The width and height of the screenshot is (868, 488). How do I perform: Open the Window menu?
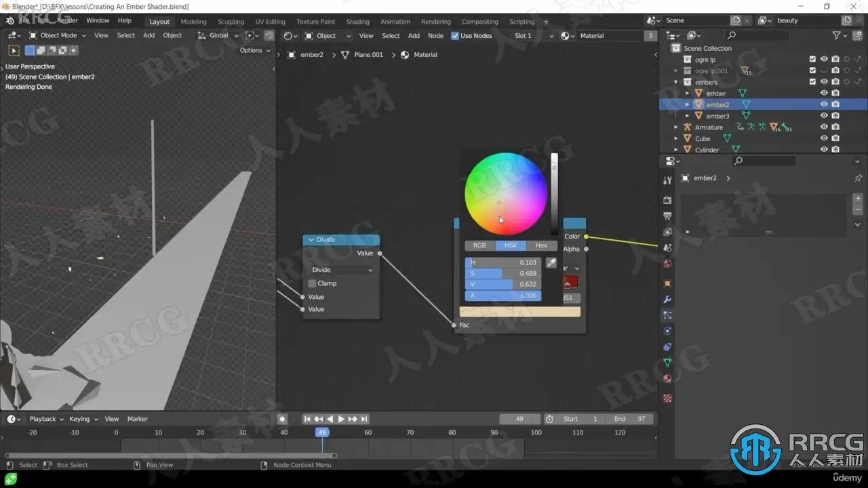[98, 20]
